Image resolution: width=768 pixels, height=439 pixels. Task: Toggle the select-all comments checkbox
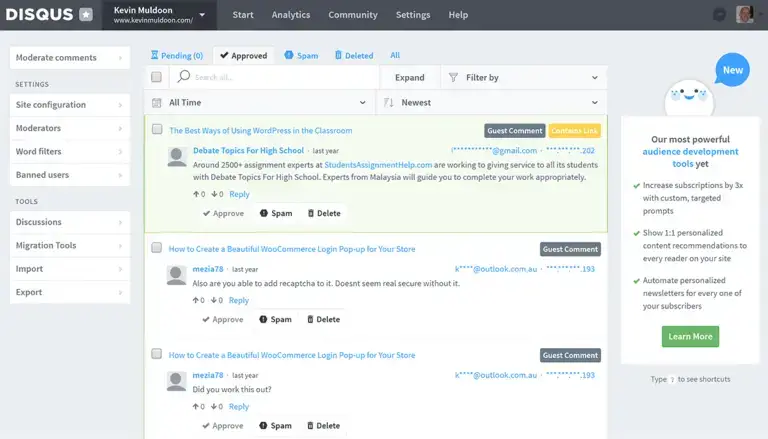[156, 77]
